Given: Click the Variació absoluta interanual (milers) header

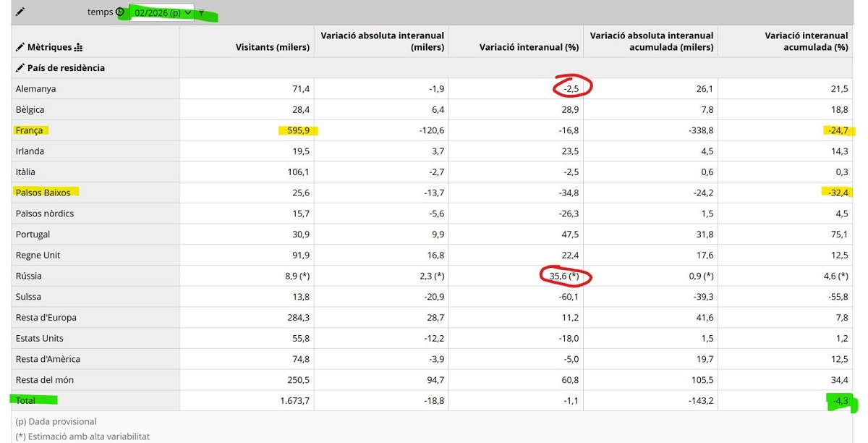Looking at the screenshot, I should (x=382, y=41).
